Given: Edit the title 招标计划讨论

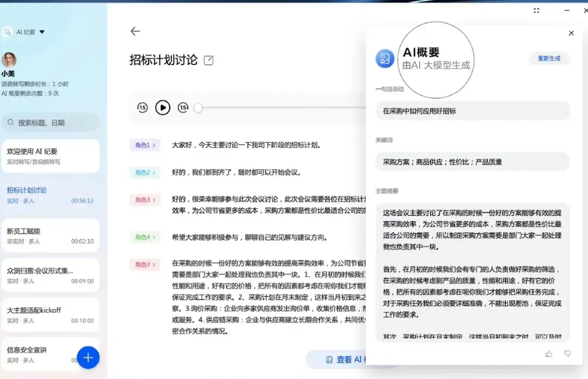Looking at the screenshot, I should tap(209, 60).
